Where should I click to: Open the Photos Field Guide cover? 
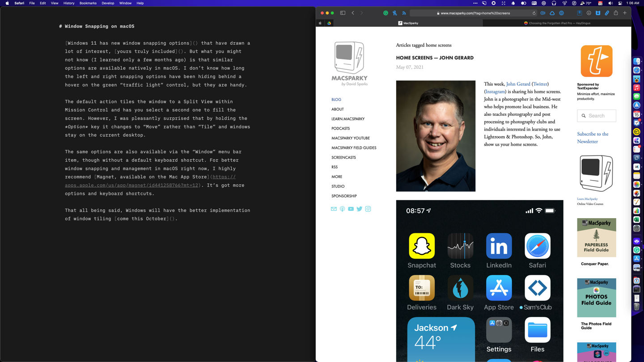pos(597,298)
